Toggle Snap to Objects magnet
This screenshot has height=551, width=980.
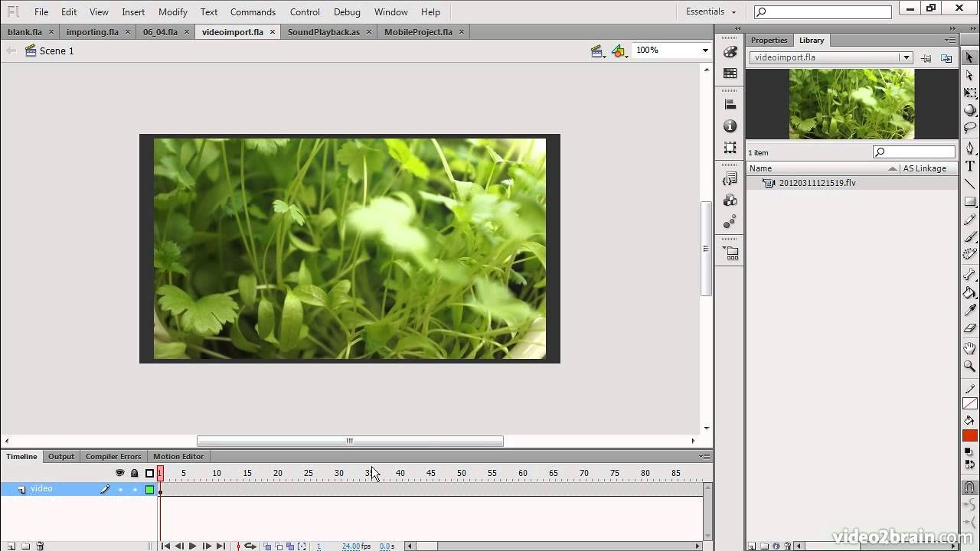969,487
